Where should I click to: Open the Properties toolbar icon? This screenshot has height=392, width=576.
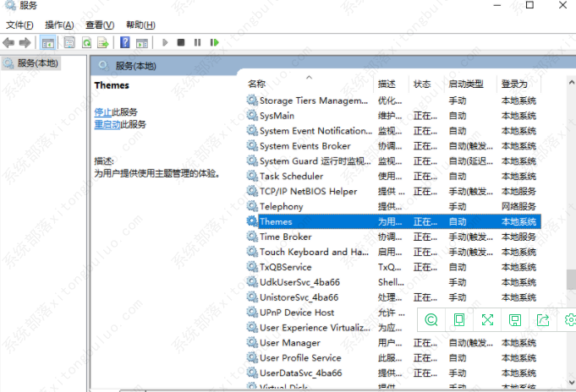[x=69, y=42]
